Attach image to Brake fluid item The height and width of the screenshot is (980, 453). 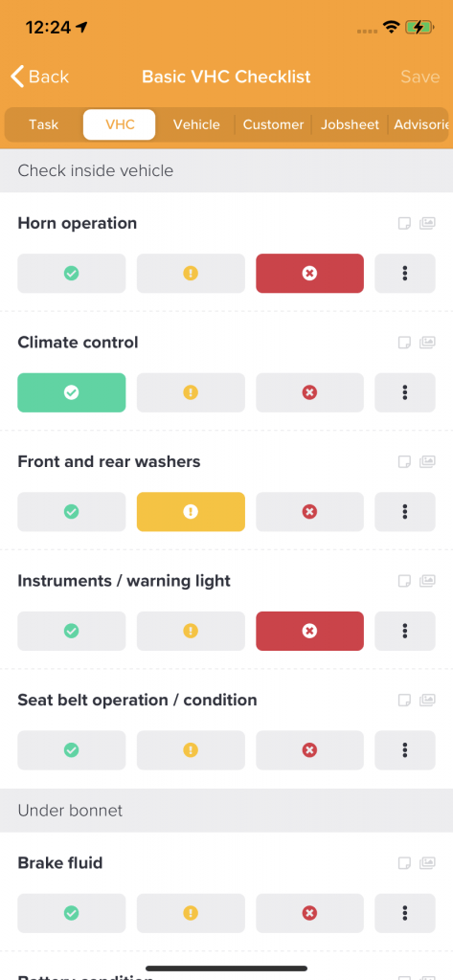(x=427, y=863)
